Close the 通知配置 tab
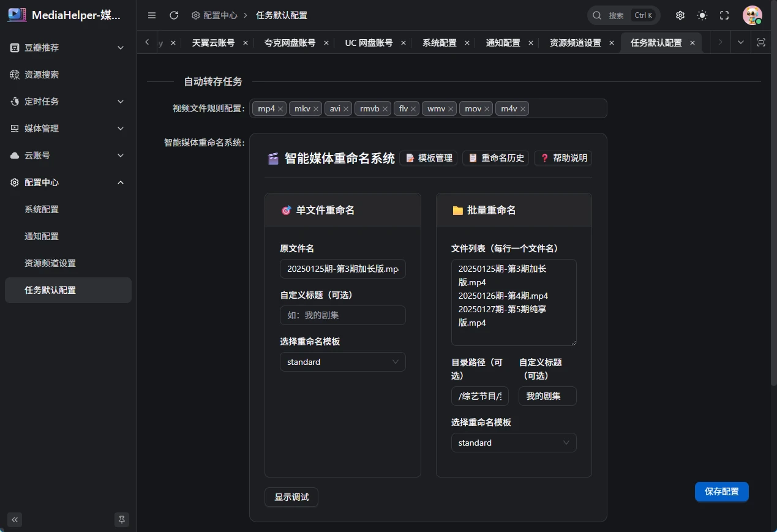The image size is (777, 532). (531, 43)
